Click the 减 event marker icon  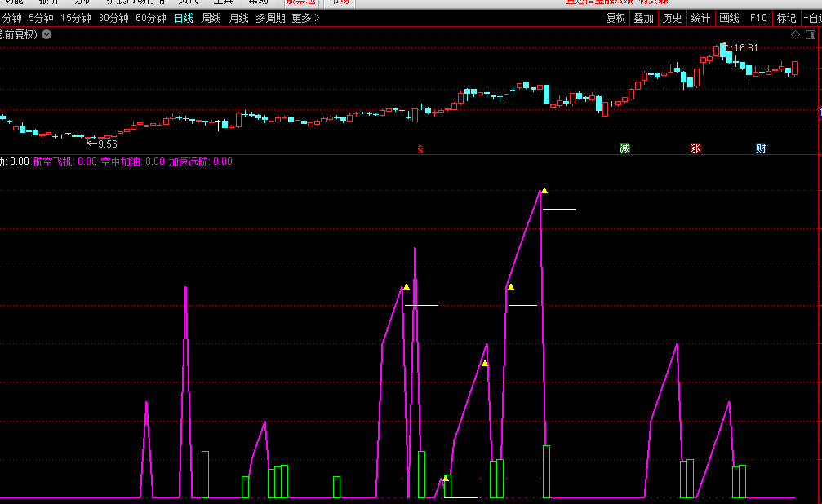(625, 148)
